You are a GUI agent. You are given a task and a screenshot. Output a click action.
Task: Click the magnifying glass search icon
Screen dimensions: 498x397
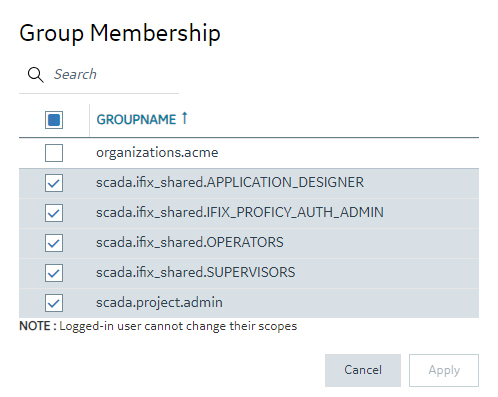(36, 74)
